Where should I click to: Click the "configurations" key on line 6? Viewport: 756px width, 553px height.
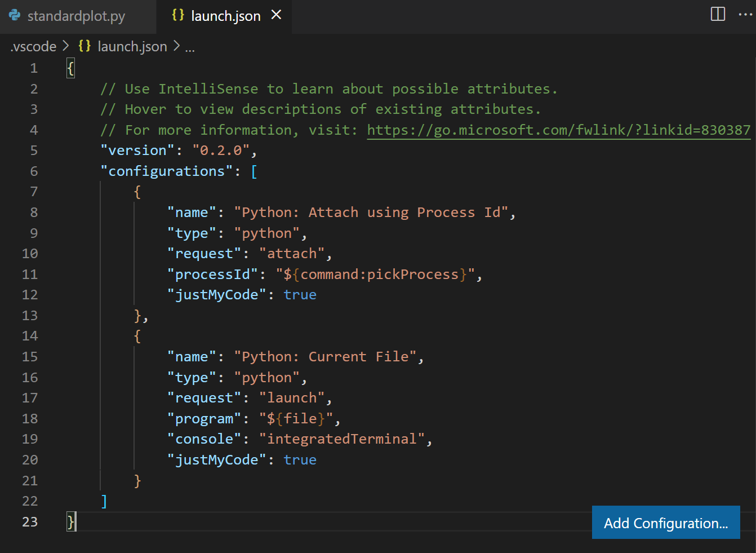[x=166, y=171]
